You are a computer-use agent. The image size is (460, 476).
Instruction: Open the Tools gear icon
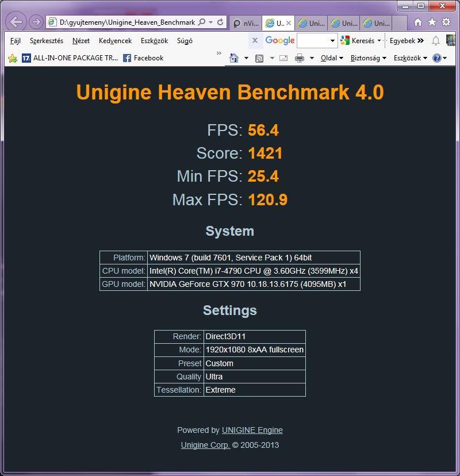point(446,22)
